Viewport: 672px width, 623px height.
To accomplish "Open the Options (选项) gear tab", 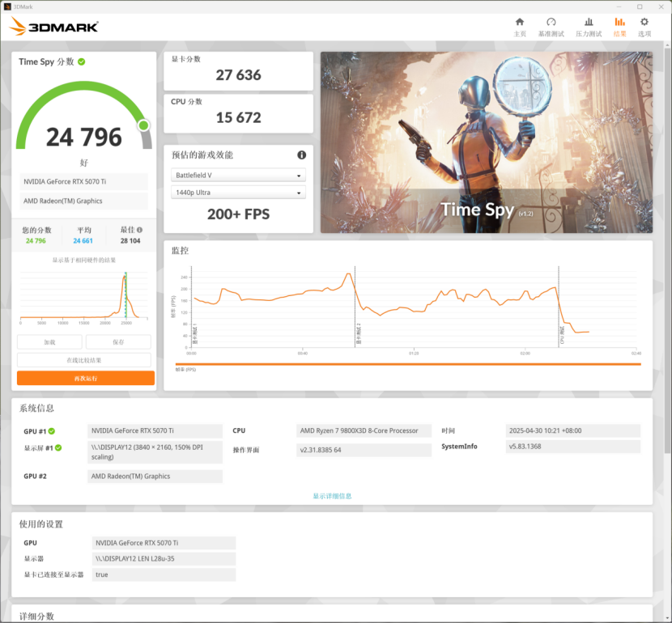I will tap(644, 27).
